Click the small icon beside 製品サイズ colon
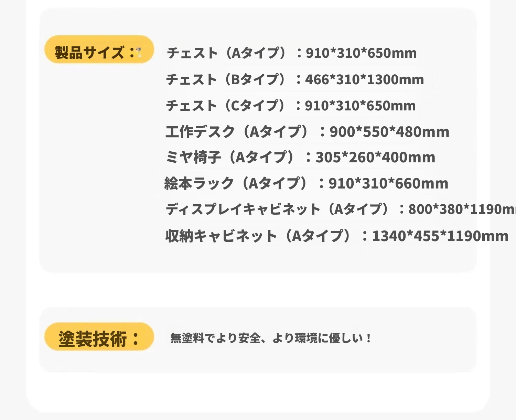The height and width of the screenshot is (420, 516). (x=139, y=52)
